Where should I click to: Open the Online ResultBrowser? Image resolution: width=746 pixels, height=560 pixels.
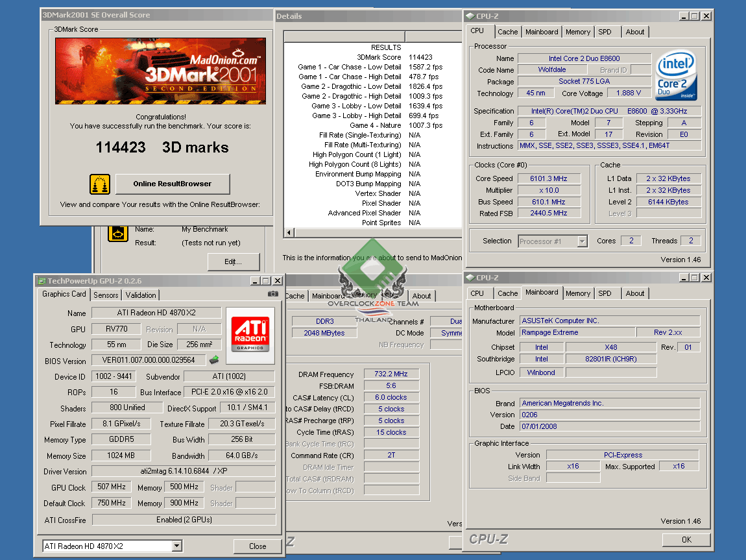point(172,184)
